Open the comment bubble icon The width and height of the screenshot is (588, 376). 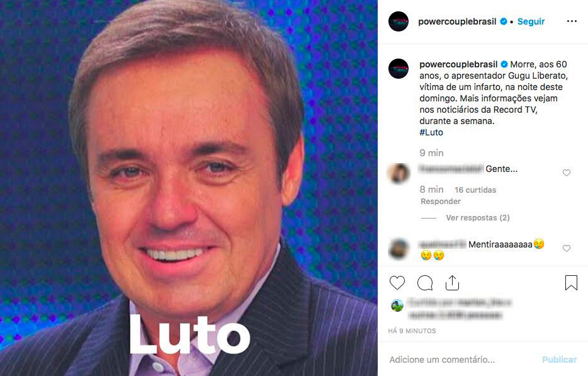pyautogui.click(x=425, y=283)
